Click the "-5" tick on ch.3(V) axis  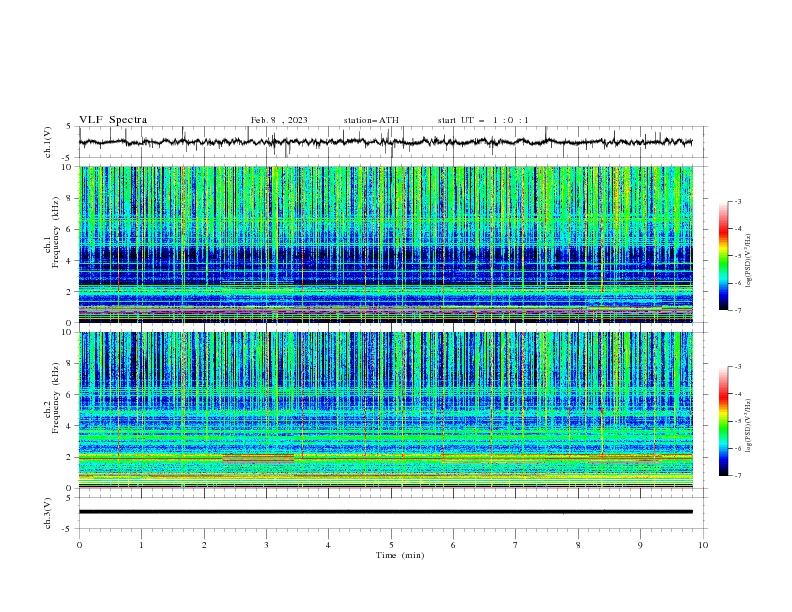coord(67,529)
